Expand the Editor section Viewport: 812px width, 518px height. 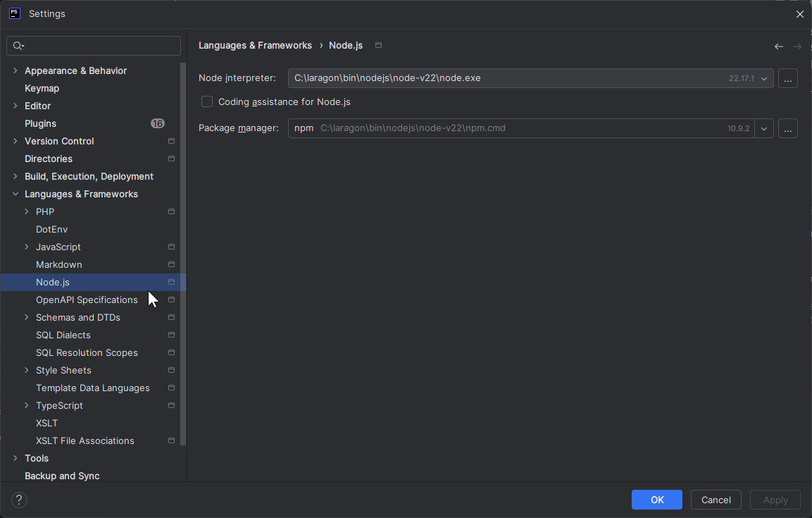[x=15, y=106]
